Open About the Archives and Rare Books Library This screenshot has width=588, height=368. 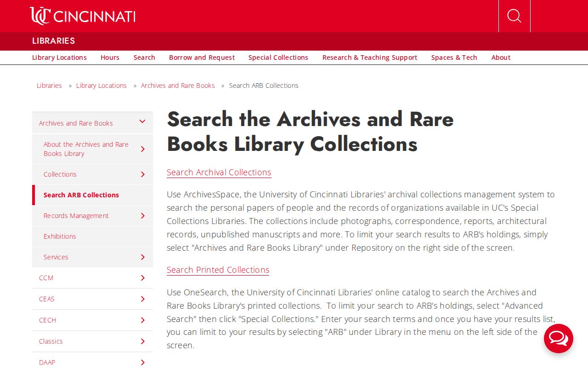86,149
